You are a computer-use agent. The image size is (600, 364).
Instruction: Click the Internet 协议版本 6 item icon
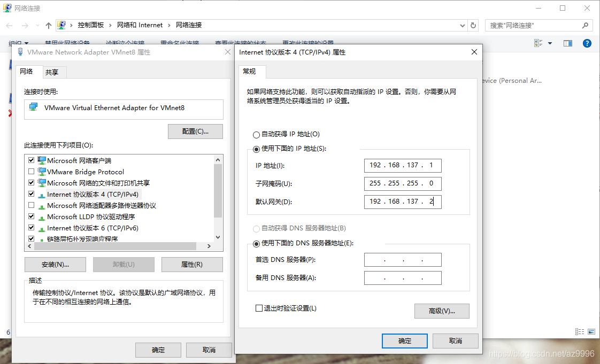[42, 229]
